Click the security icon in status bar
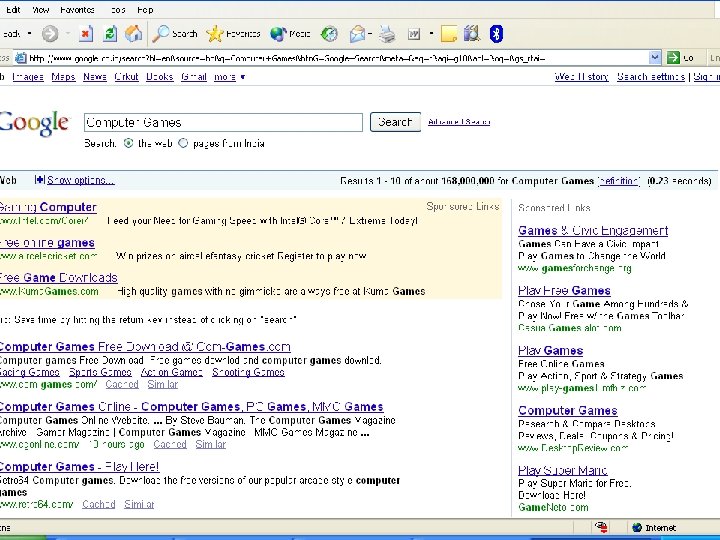This screenshot has width=720, height=540. (601, 527)
